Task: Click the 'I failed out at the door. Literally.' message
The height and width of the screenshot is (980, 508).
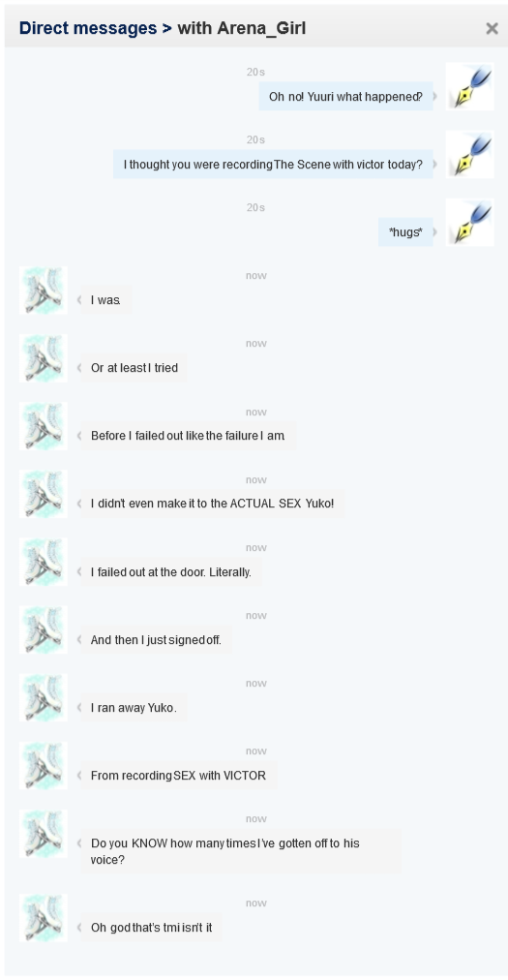Action: pos(170,572)
